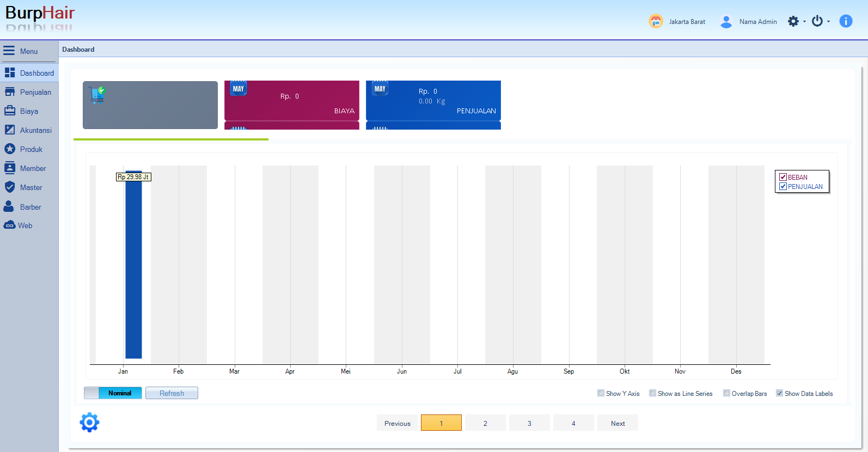Click the Produk star icon

(10, 149)
